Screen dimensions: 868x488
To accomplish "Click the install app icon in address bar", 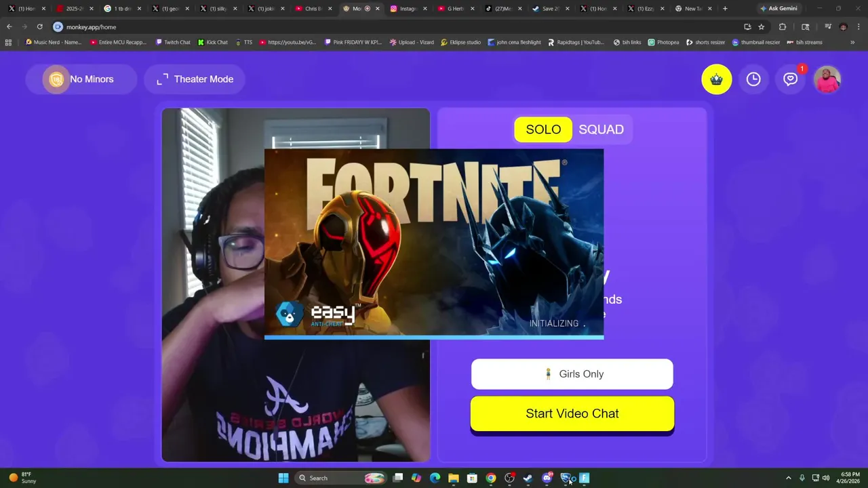I will [x=747, y=27].
